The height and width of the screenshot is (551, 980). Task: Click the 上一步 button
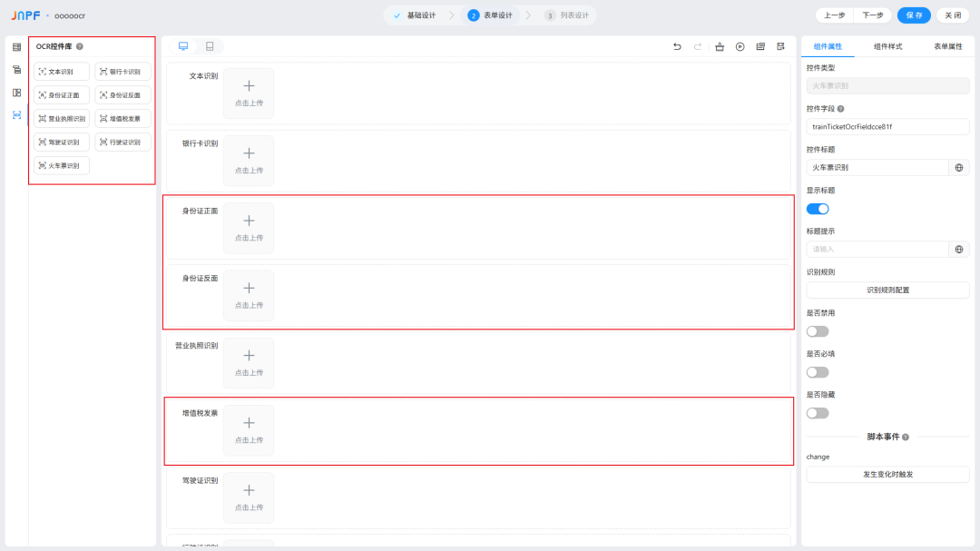835,15
